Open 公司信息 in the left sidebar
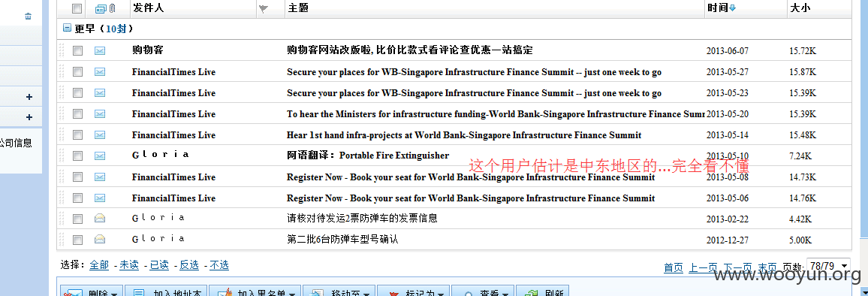The height and width of the screenshot is (296, 868). pos(16,143)
